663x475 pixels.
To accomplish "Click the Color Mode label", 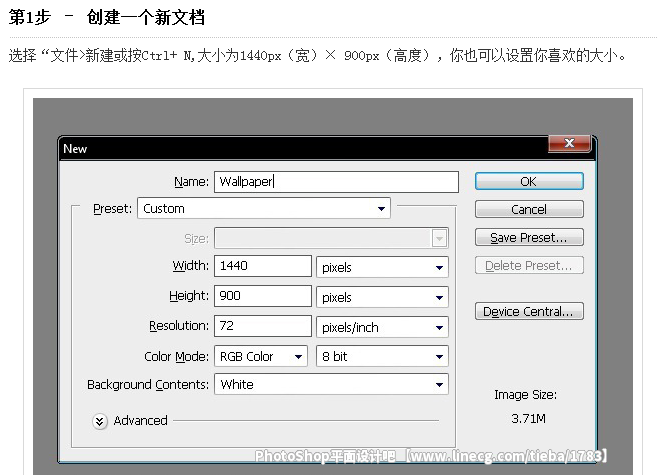I will coord(176,357).
